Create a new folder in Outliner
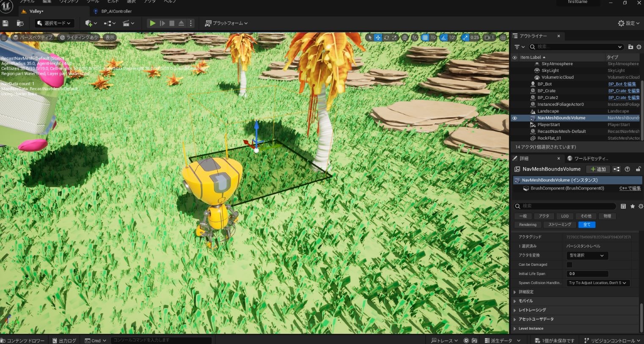The image size is (644, 344). [630, 47]
